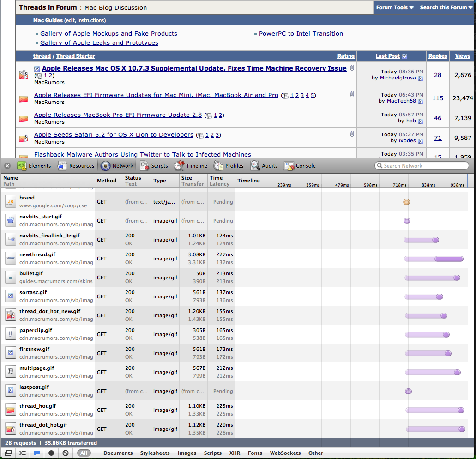
Task: Open the Search this Forum dropdown
Action: click(x=446, y=7)
